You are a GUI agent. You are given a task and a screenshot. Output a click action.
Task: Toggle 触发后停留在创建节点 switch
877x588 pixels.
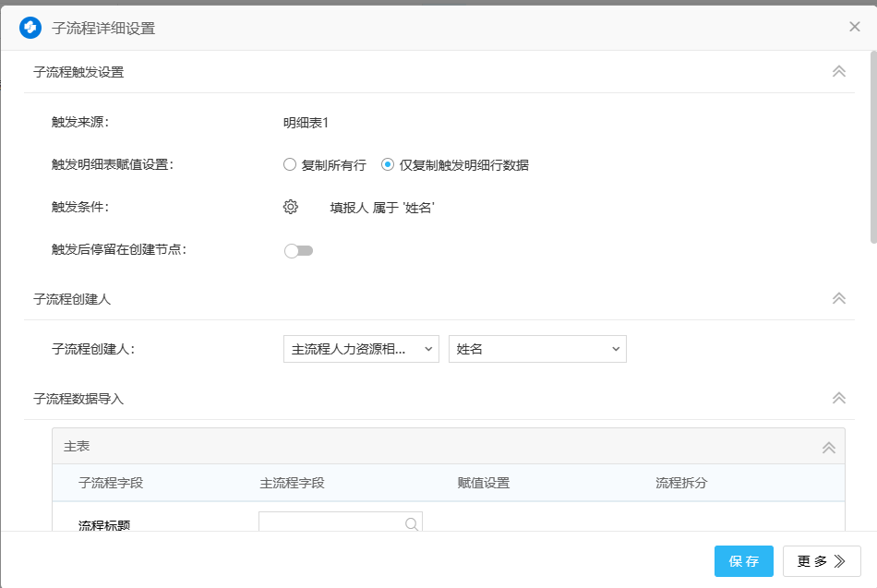(298, 250)
